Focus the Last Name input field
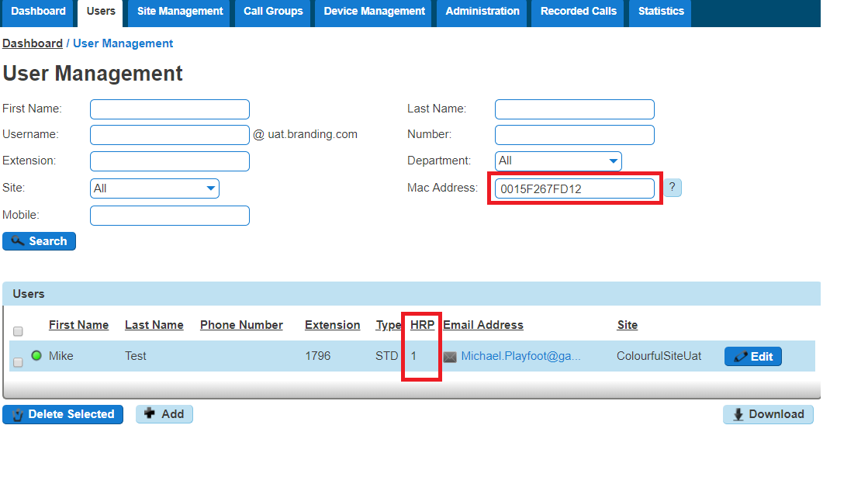Viewport: 868px width, 477px height. (x=575, y=109)
